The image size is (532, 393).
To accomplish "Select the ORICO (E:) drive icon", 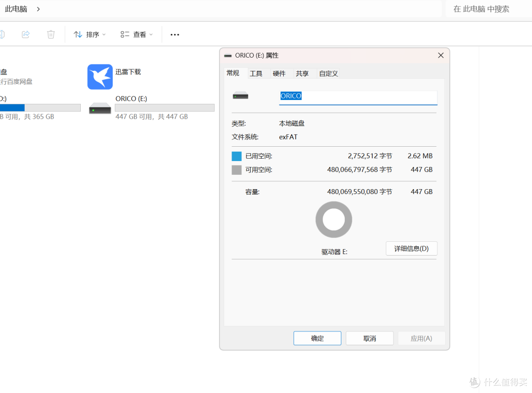I will (100, 108).
